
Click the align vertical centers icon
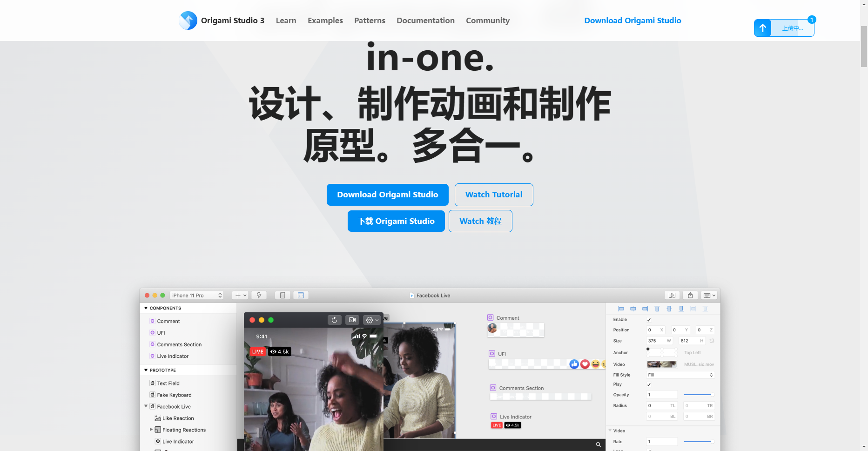click(669, 309)
